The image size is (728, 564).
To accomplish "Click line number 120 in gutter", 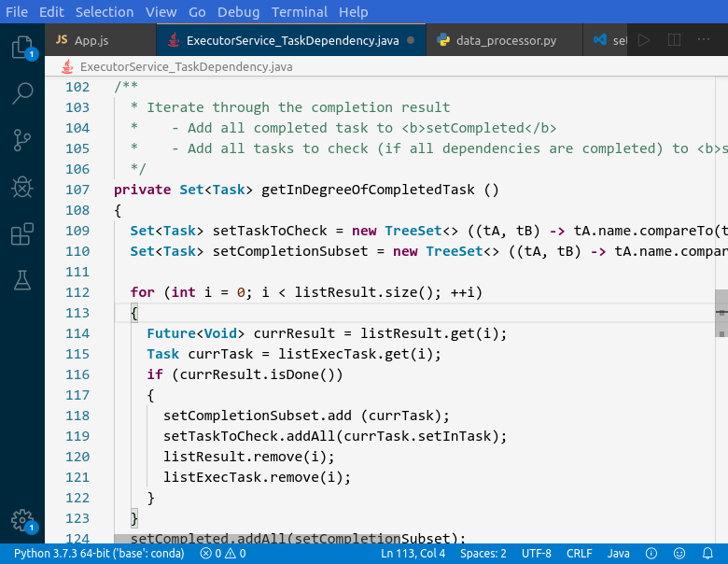I will click(77, 457).
